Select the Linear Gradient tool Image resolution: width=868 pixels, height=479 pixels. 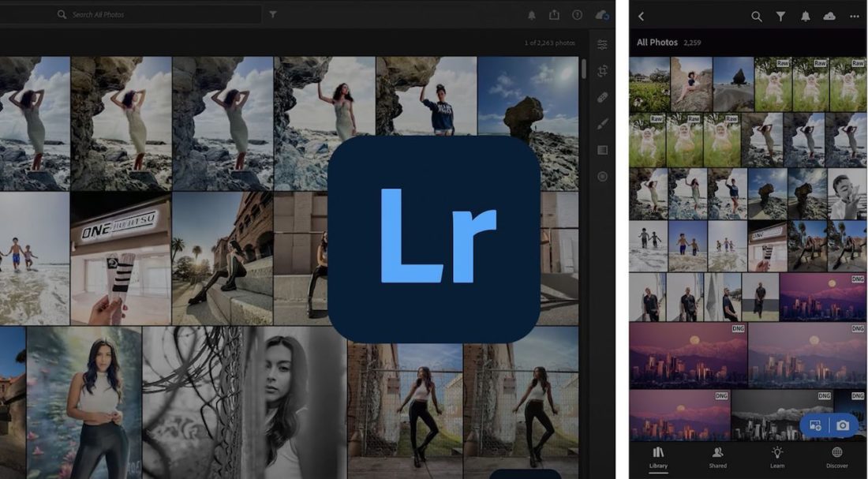(x=602, y=148)
